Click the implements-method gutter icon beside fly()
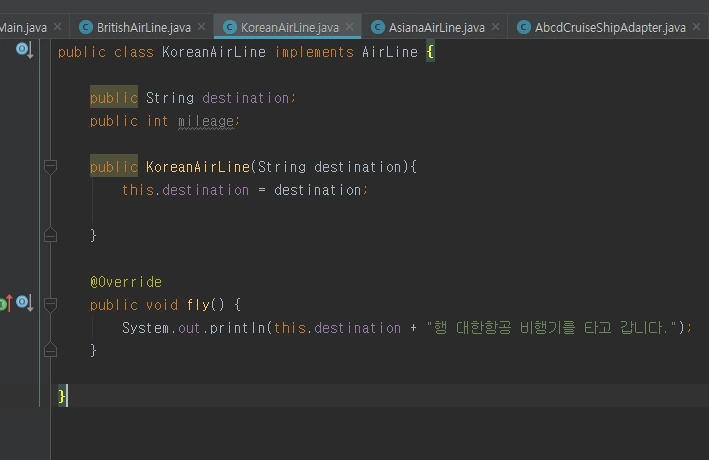The image size is (709, 460). click(x=6, y=303)
